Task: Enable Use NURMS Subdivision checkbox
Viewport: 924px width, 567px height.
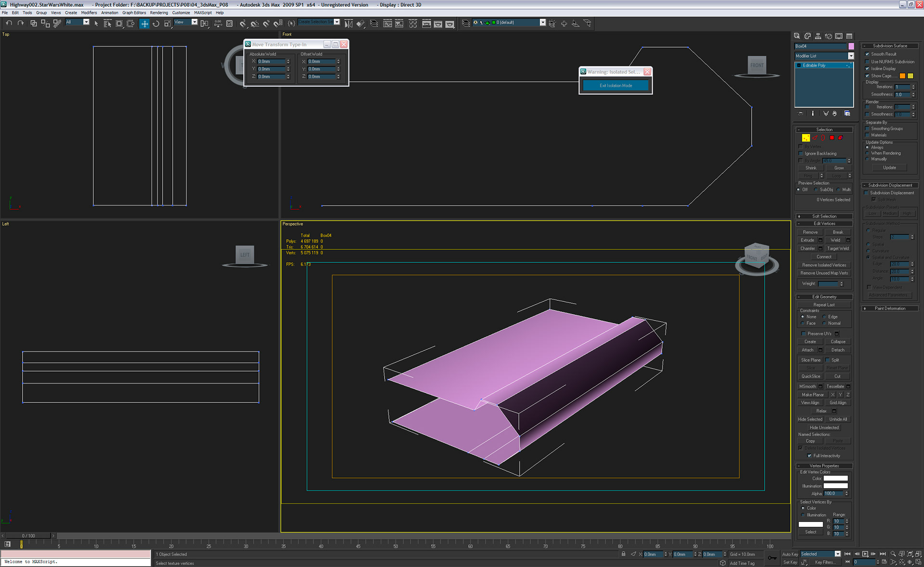Action: click(867, 62)
